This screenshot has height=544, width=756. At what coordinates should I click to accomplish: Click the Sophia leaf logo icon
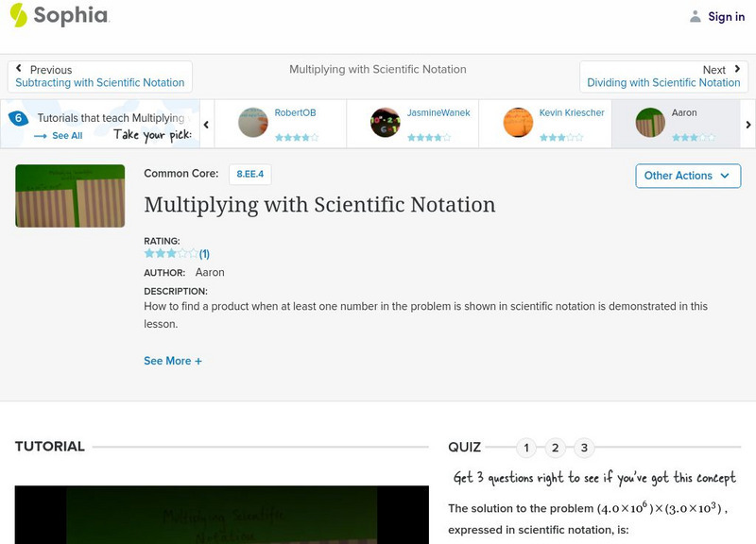(x=19, y=16)
